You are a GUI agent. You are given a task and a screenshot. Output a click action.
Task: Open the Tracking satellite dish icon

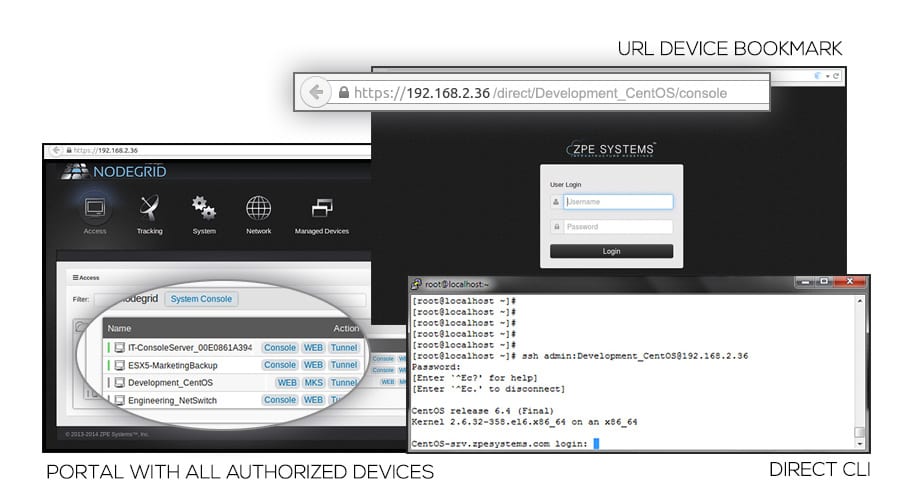pos(149,208)
